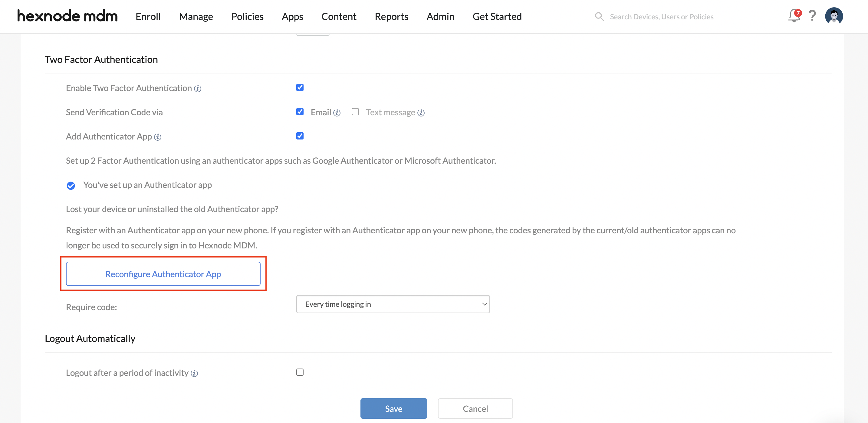The width and height of the screenshot is (868, 423).
Task: Click the Hexnode MDM logo
Action: 67,16
